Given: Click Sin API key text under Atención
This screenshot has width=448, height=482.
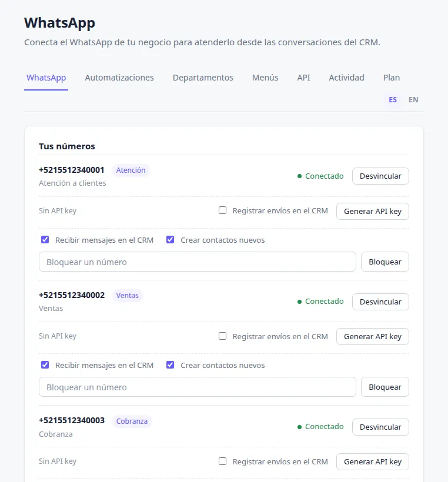Looking at the screenshot, I should point(58,211).
